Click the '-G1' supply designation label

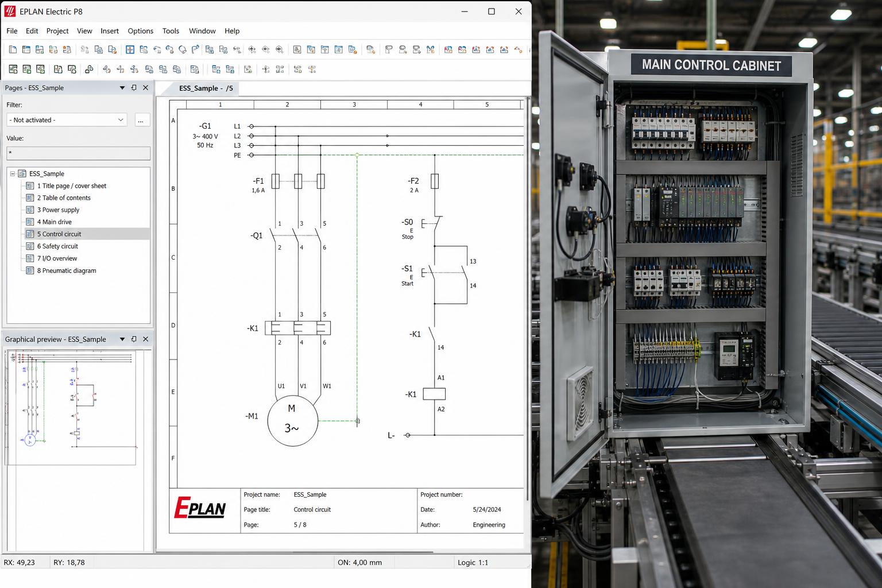(205, 126)
